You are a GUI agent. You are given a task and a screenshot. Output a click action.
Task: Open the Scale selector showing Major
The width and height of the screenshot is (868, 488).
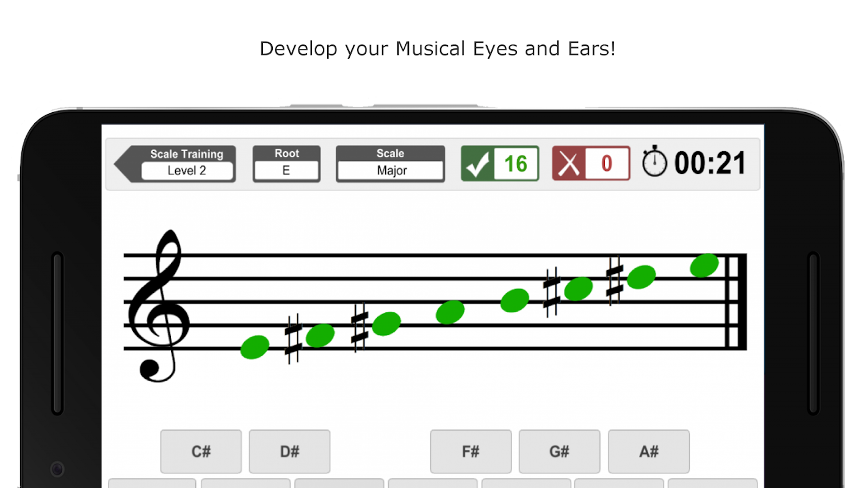391,171
